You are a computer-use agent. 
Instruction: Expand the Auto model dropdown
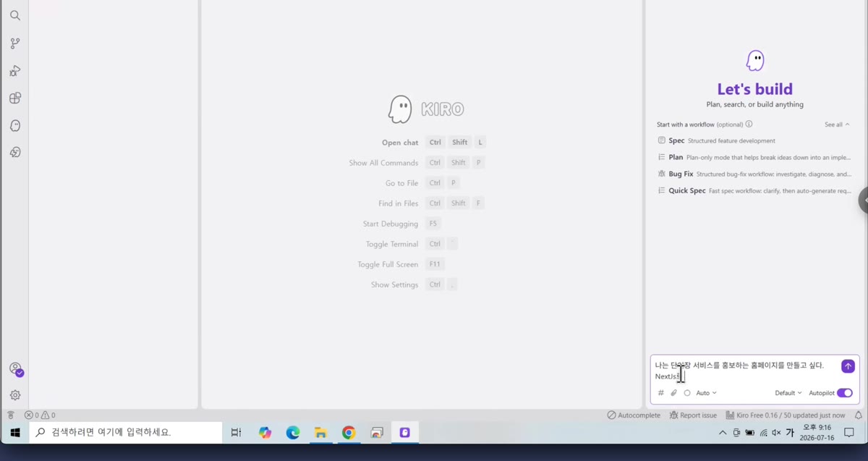coord(706,393)
